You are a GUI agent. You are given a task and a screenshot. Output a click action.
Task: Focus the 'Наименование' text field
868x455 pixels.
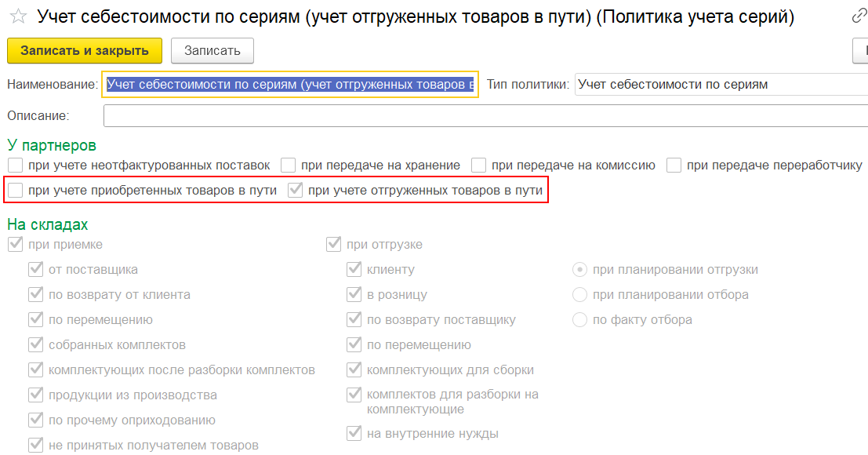[x=290, y=85]
